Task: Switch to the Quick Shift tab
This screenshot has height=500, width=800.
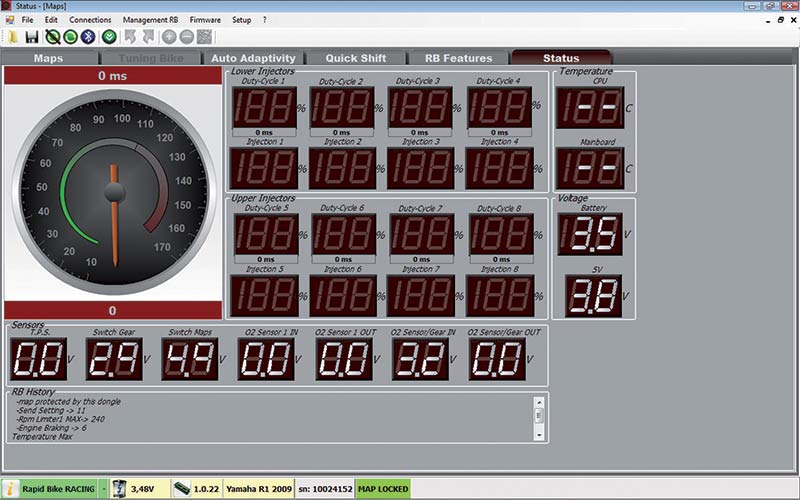Action: [357, 58]
